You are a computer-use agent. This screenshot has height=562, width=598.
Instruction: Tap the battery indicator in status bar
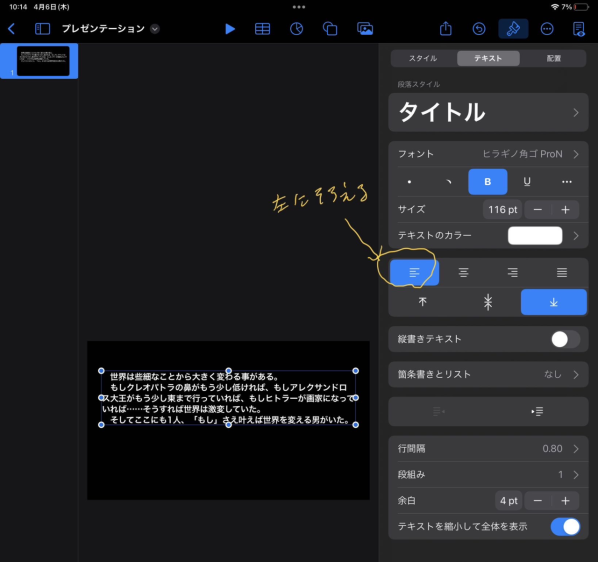[582, 7]
